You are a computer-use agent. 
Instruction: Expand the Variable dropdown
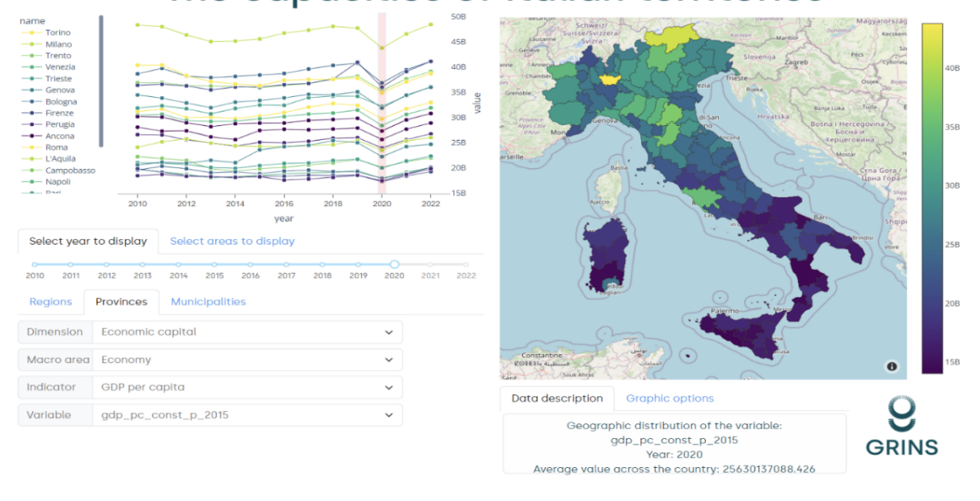coord(247,415)
